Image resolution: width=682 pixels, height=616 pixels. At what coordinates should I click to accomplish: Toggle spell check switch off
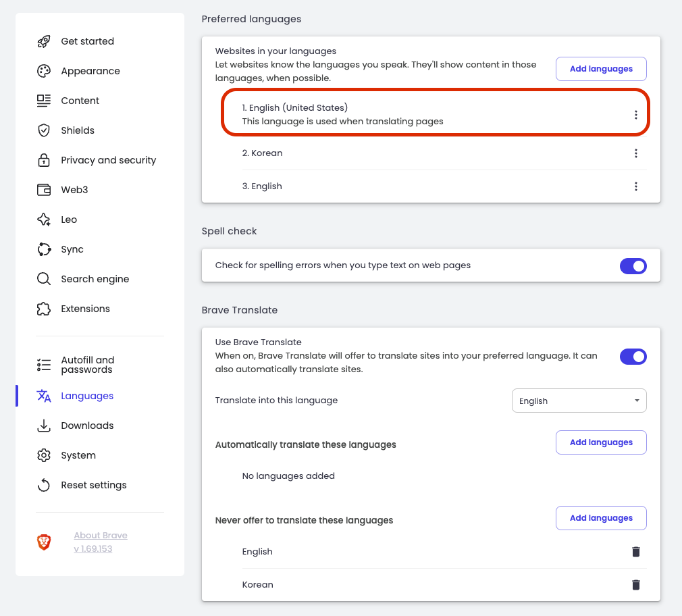(x=633, y=266)
